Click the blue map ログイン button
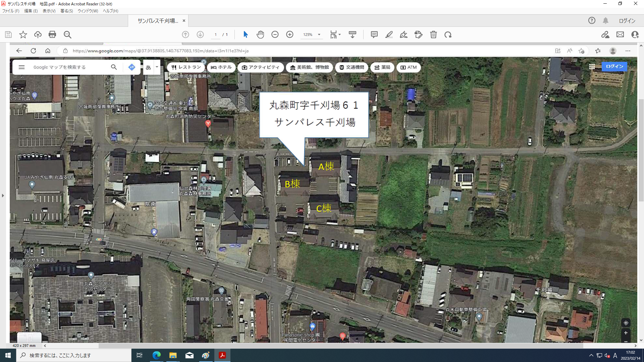This screenshot has width=644, height=362. pyautogui.click(x=614, y=66)
